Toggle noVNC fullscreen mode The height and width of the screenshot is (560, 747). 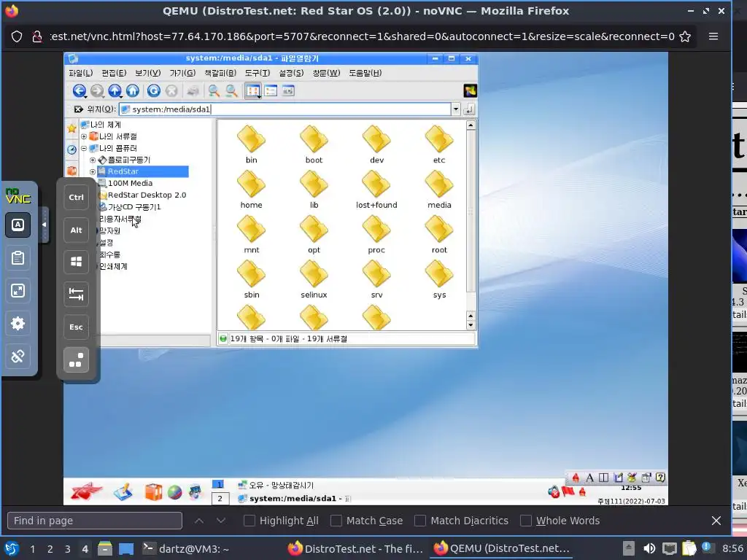coord(18,291)
